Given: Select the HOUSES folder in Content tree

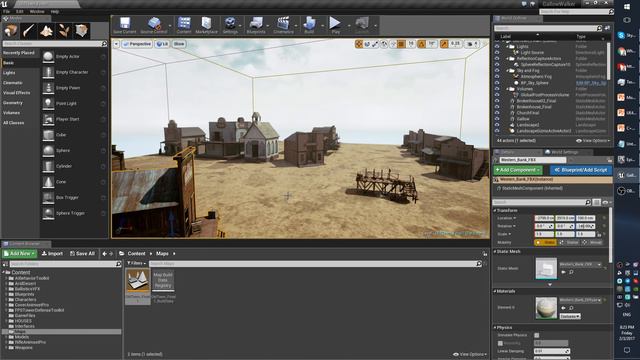Looking at the screenshot, I should pyautogui.click(x=23, y=321).
